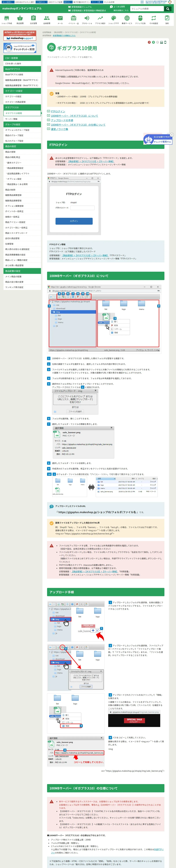This screenshot has width=176, height=868.
Task: Jump to 運営ノウハウ集 anchor link
Action: click(59, 129)
